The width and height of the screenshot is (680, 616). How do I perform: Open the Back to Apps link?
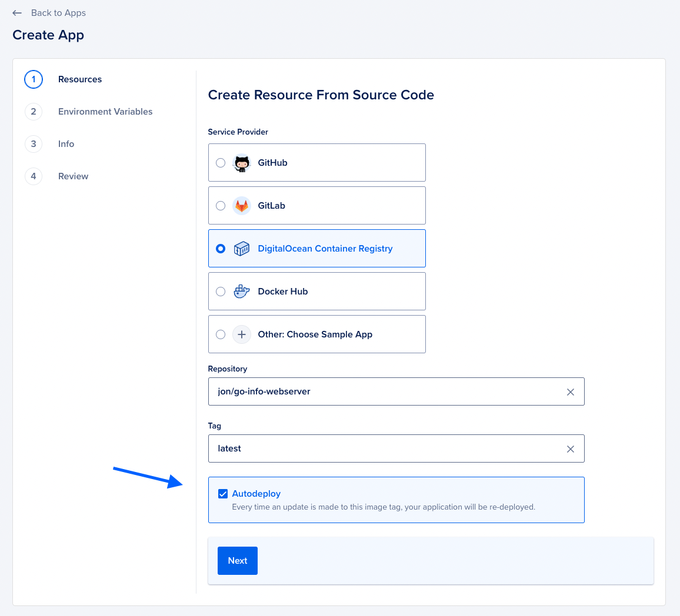(x=58, y=12)
